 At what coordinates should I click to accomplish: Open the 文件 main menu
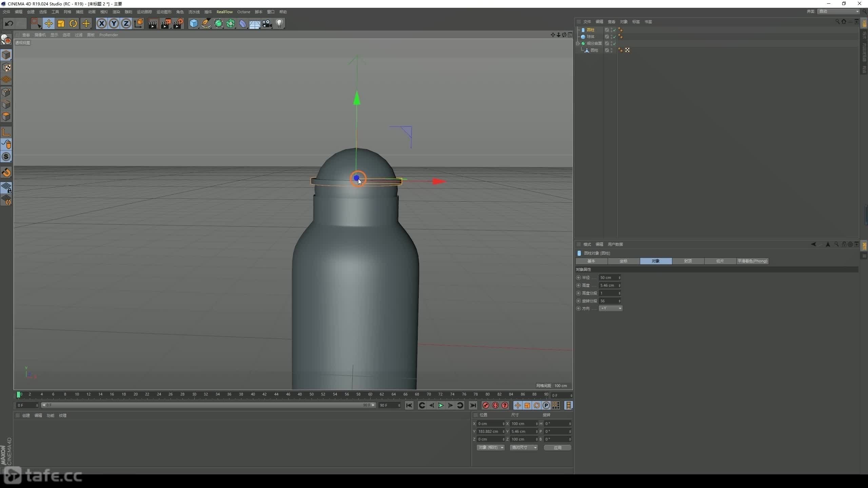(x=6, y=12)
